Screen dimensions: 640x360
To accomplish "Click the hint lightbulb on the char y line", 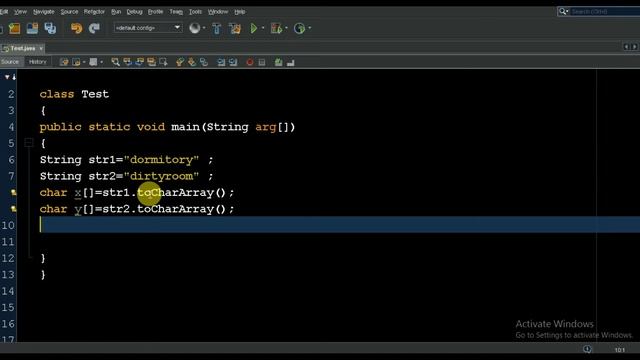I will [x=13, y=209].
